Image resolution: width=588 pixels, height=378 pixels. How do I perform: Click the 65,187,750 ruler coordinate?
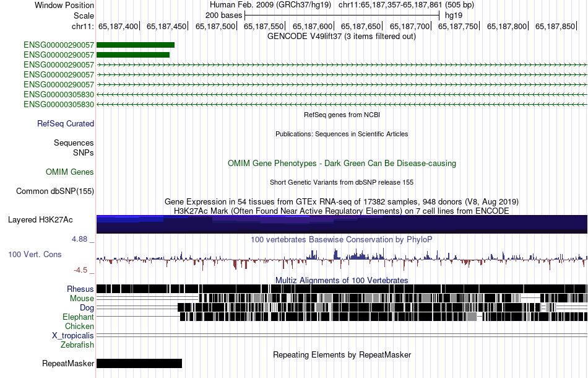[458, 27]
